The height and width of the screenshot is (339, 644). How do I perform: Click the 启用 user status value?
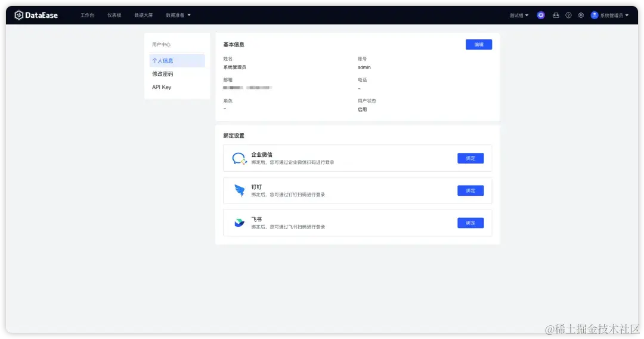click(363, 110)
